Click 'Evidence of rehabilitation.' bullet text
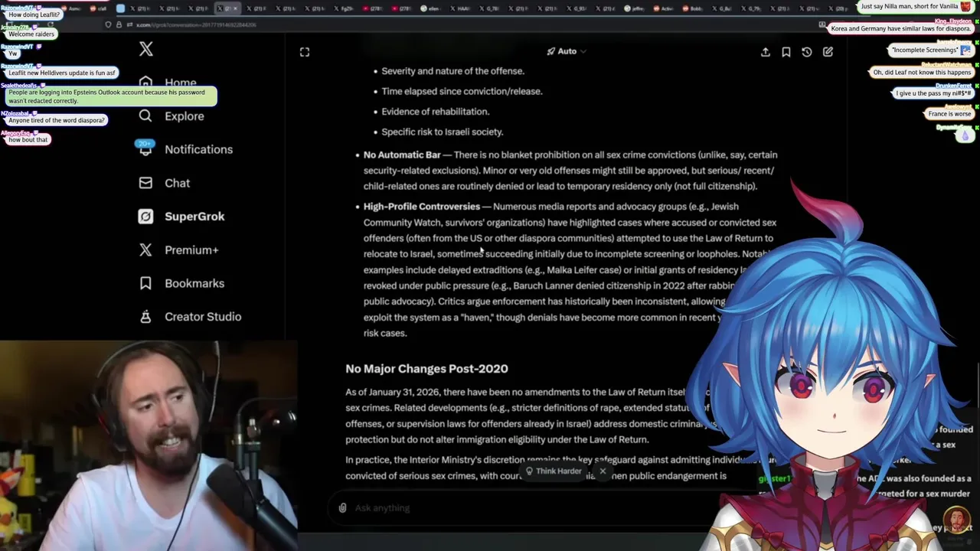This screenshot has width=980, height=551. 435,112
